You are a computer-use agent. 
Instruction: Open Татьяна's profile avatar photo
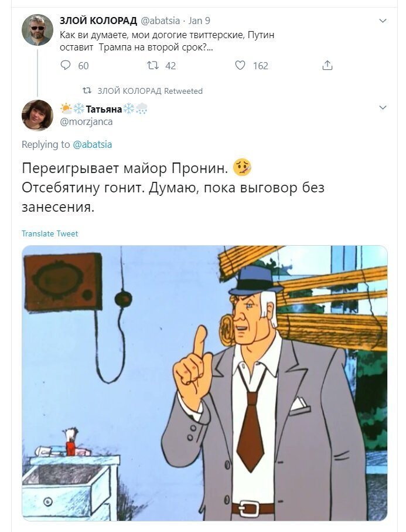coord(37,116)
